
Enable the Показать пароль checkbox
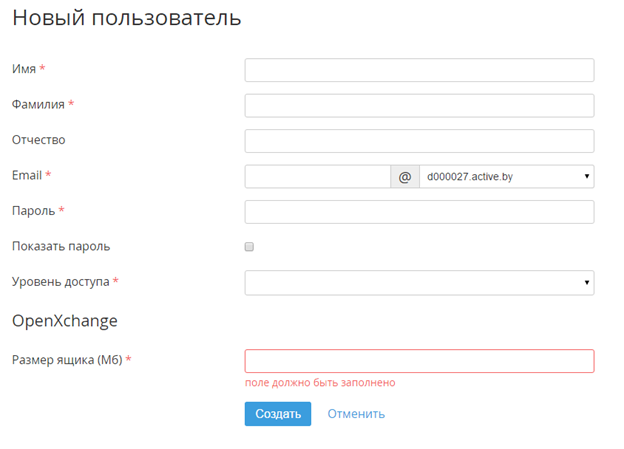[x=250, y=247]
